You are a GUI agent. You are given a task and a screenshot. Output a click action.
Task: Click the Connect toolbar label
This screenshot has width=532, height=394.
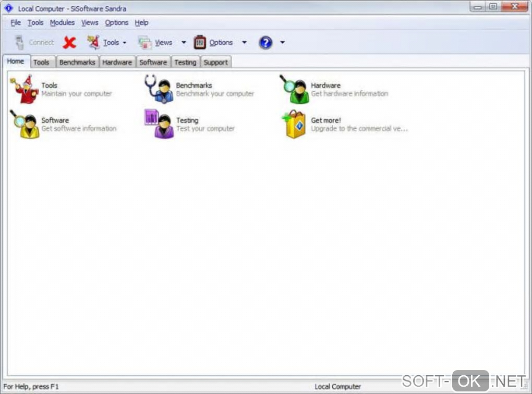(x=41, y=42)
